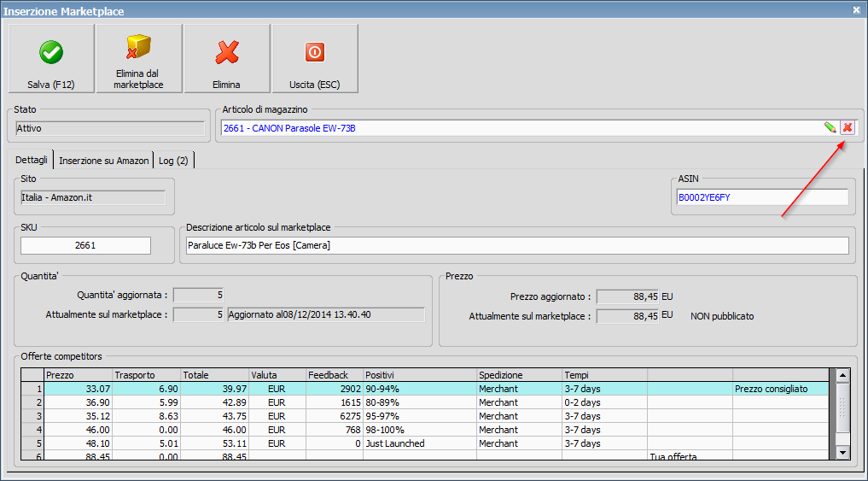Click the competitors table scrollbar thumb
The image size is (868, 481).
click(842, 408)
